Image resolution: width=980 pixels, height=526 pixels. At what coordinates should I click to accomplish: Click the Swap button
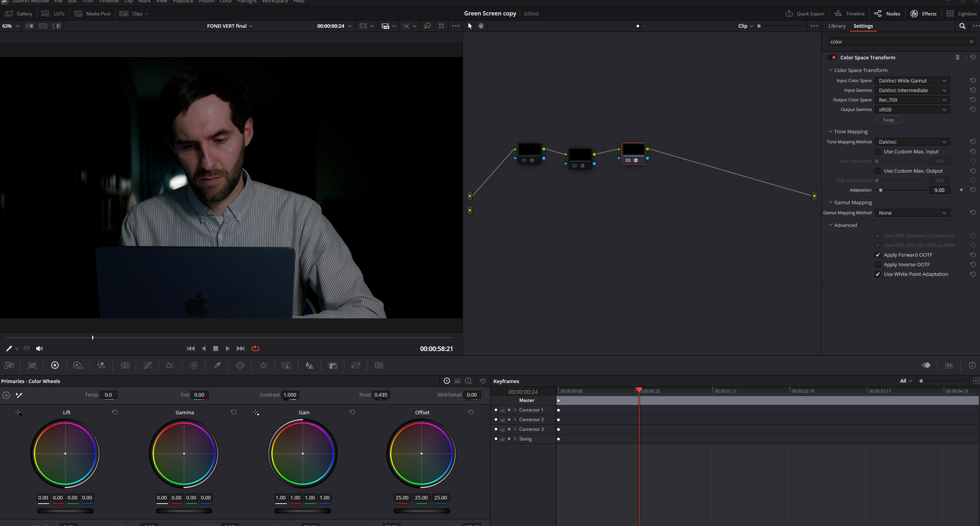tap(888, 120)
